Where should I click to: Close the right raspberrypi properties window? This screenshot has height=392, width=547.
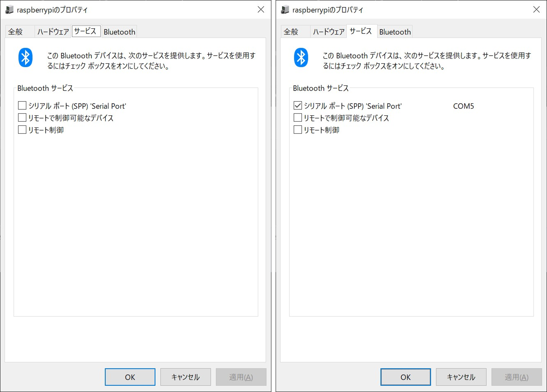pyautogui.click(x=536, y=10)
